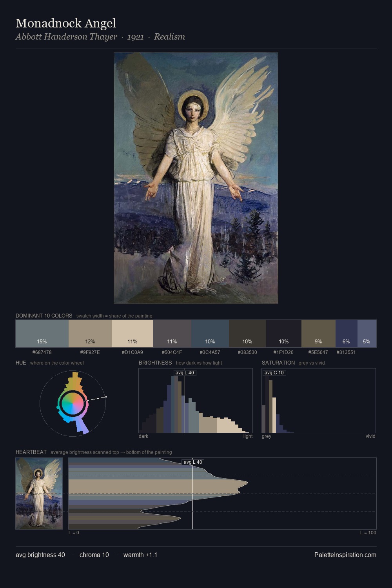This screenshot has width=392, height=588.
Task: Click the 'vivid' axis label under Saturation
Action: (x=370, y=436)
